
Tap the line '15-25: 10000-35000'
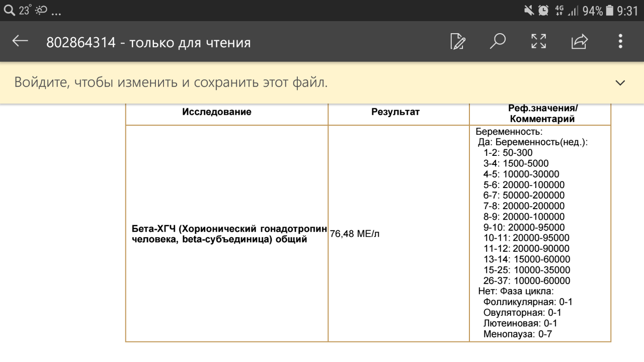pos(527,270)
